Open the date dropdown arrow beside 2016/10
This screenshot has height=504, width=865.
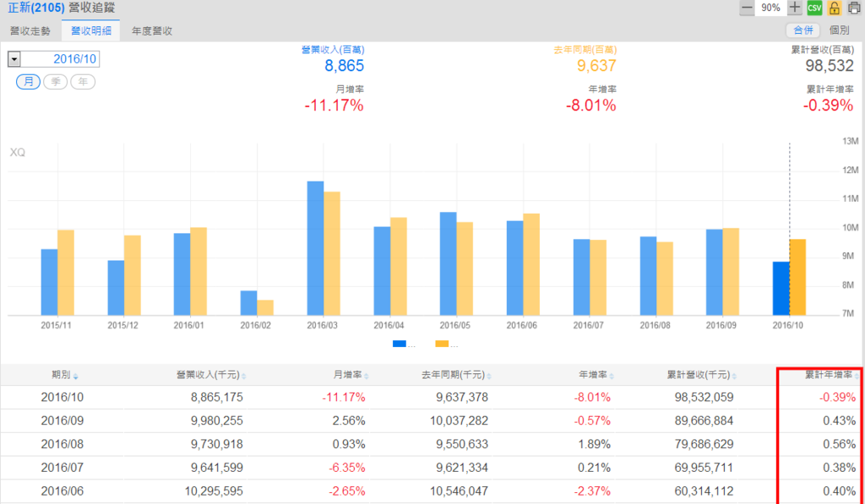[14, 59]
